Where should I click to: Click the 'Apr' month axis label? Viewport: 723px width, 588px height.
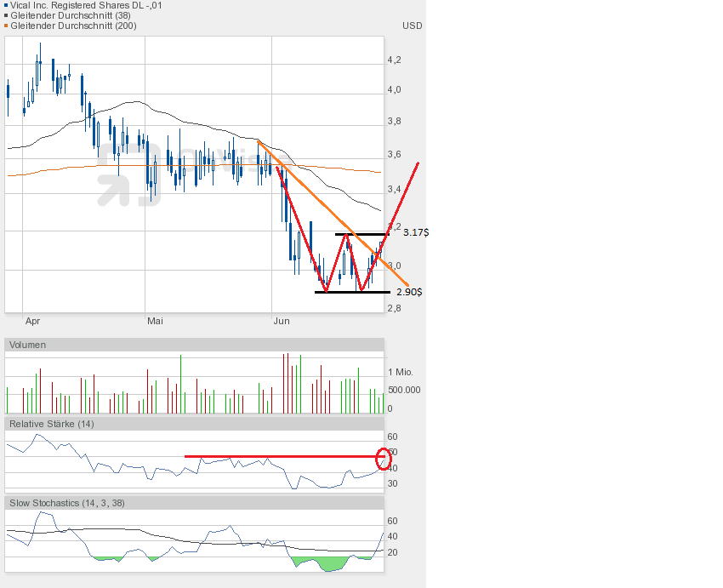pyautogui.click(x=33, y=322)
